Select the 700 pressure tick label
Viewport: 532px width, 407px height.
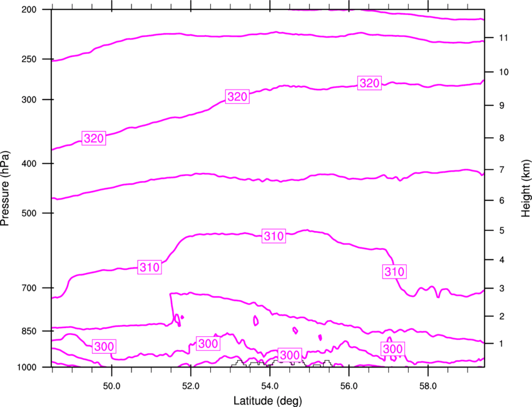29,288
